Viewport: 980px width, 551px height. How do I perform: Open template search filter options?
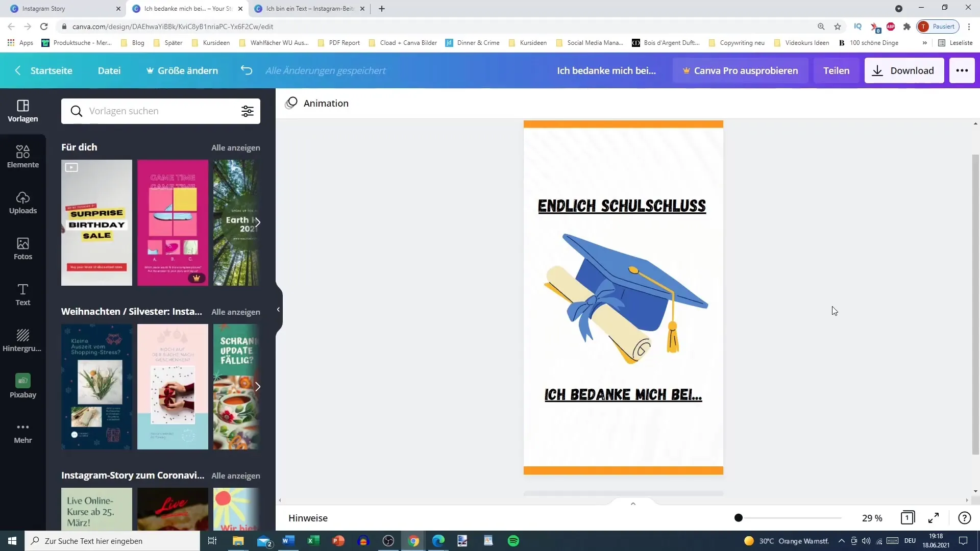pos(248,111)
